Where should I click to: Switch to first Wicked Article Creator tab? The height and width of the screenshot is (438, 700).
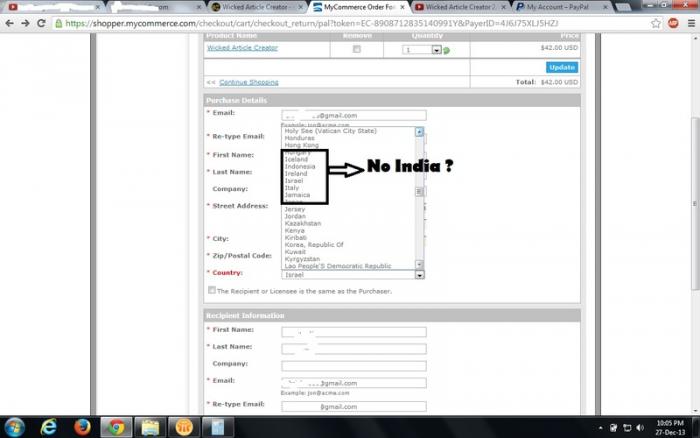tap(255, 7)
